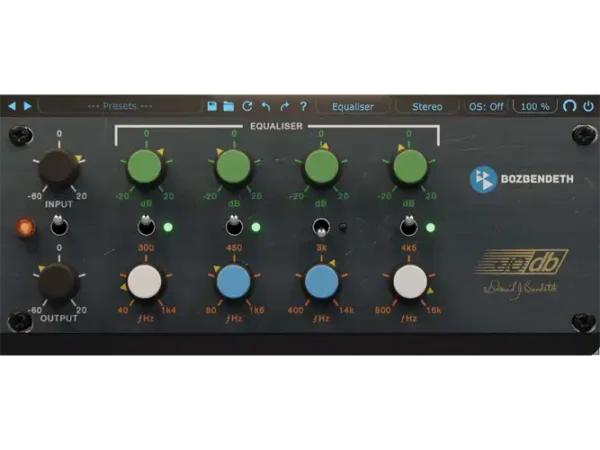600x450 pixels.
Task: Click the orange power indicator lamp
Action: [25, 227]
